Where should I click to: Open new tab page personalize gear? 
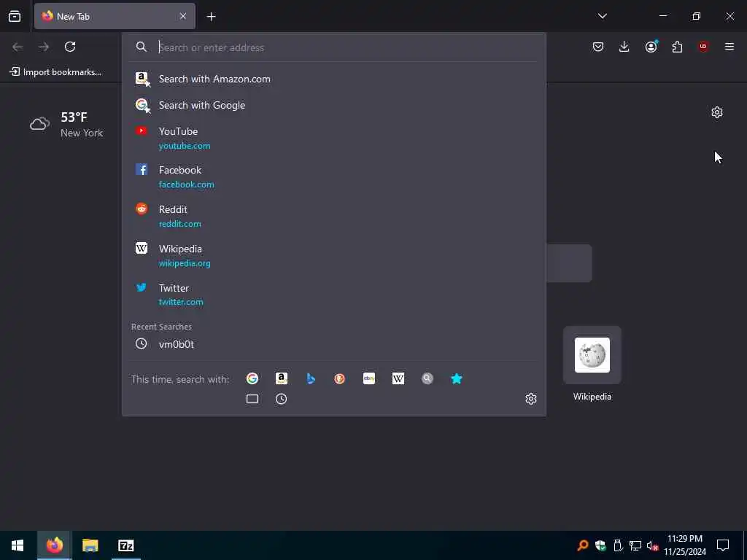click(x=717, y=112)
